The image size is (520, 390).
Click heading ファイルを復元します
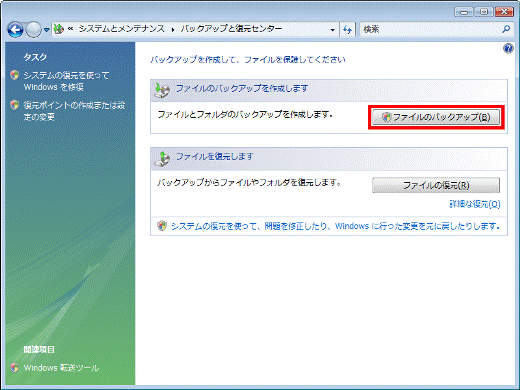(215, 156)
